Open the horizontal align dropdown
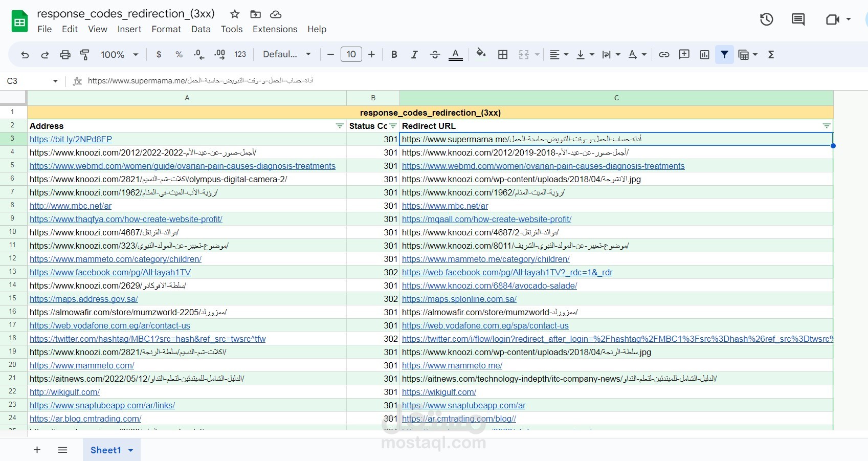 [x=559, y=55]
